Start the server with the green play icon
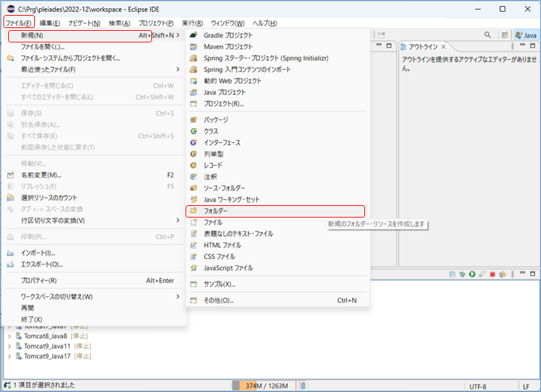This screenshot has height=392, width=541. [x=472, y=274]
